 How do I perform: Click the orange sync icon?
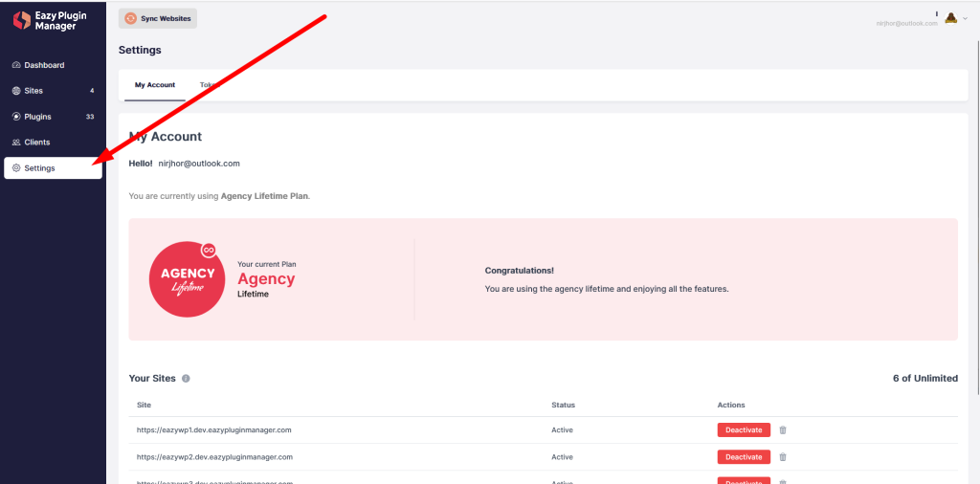click(130, 19)
